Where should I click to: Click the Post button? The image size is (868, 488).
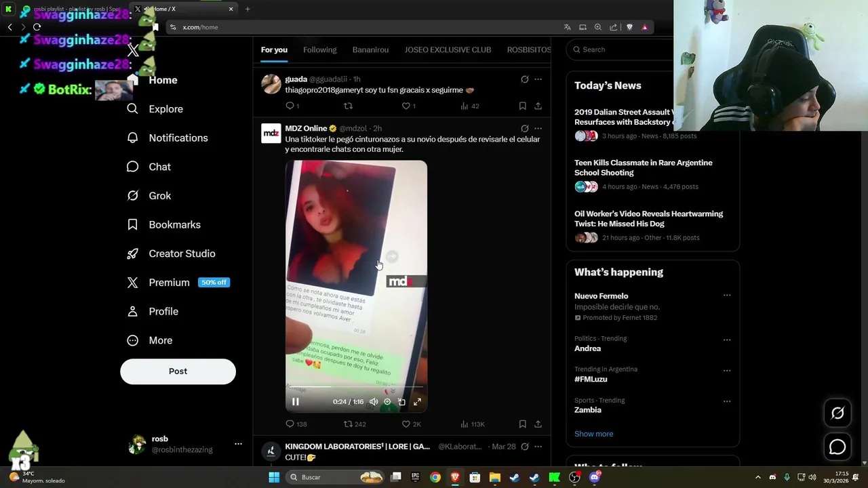point(178,371)
